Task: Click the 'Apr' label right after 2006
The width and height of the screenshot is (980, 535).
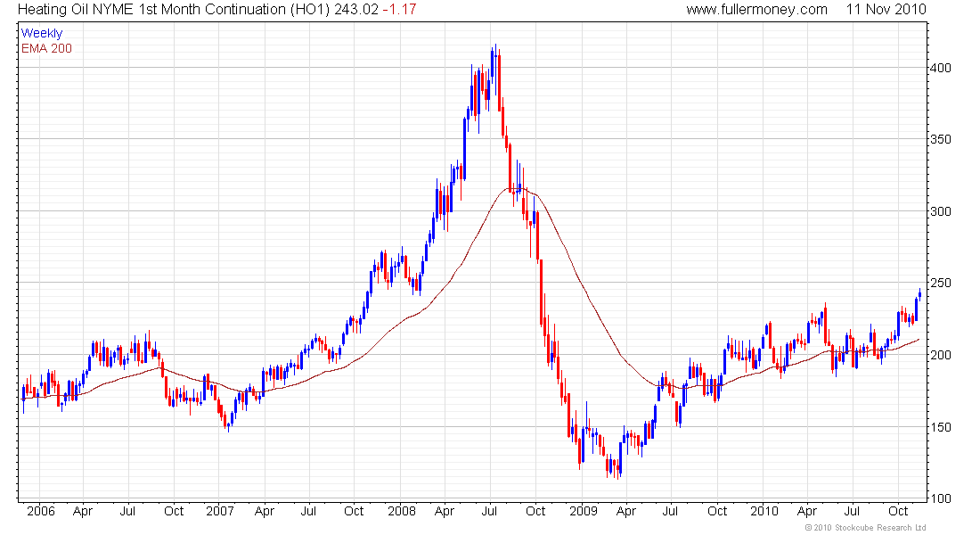Action: click(83, 511)
